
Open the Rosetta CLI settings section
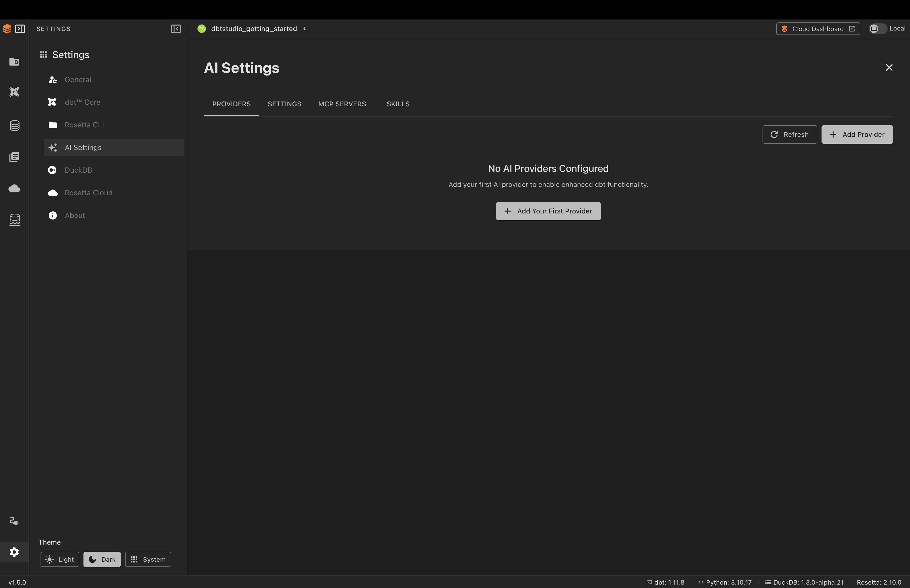[113, 125]
